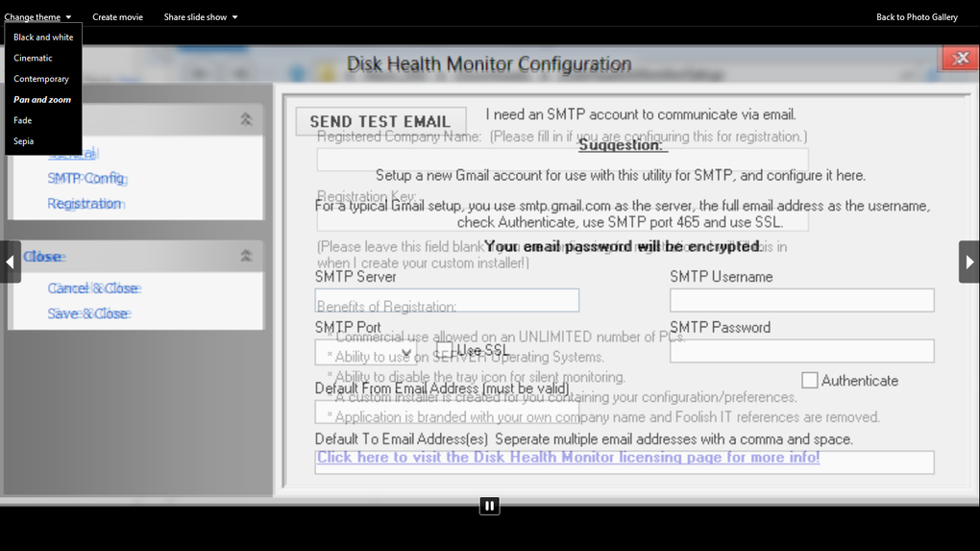This screenshot has height=551, width=980.
Task: Enable the Use SSL checkbox
Action: point(445,350)
